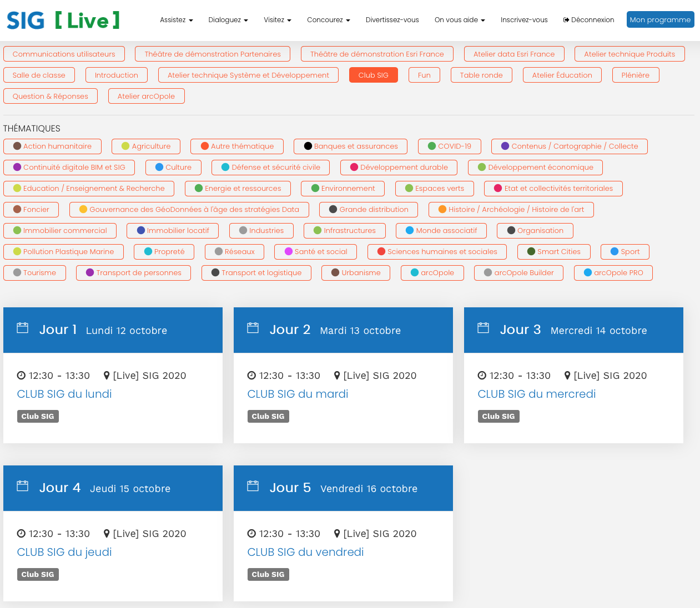Image resolution: width=700 pixels, height=608 pixels.
Task: Click the calendar icon beside Jour 4
Action: click(x=23, y=486)
